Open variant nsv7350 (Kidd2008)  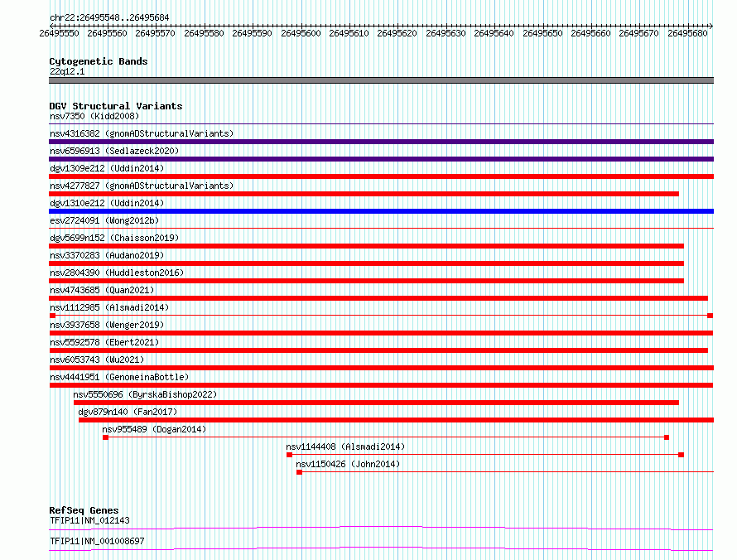click(94, 116)
